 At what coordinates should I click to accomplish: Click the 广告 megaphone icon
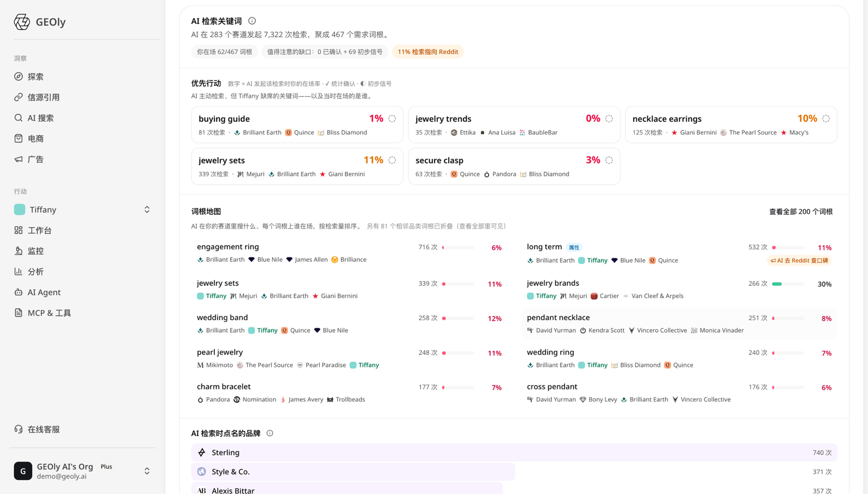18,159
